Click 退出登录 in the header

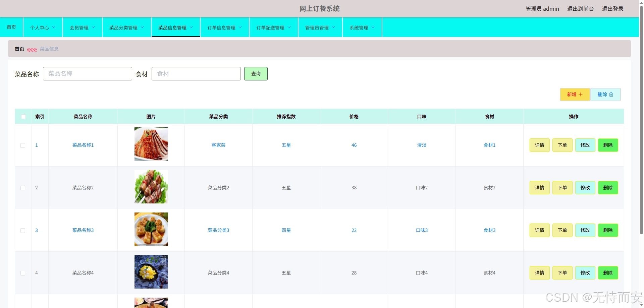point(613,9)
